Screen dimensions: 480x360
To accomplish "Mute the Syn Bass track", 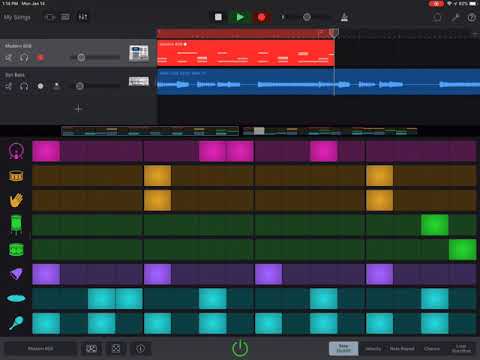I will (x=9, y=86).
